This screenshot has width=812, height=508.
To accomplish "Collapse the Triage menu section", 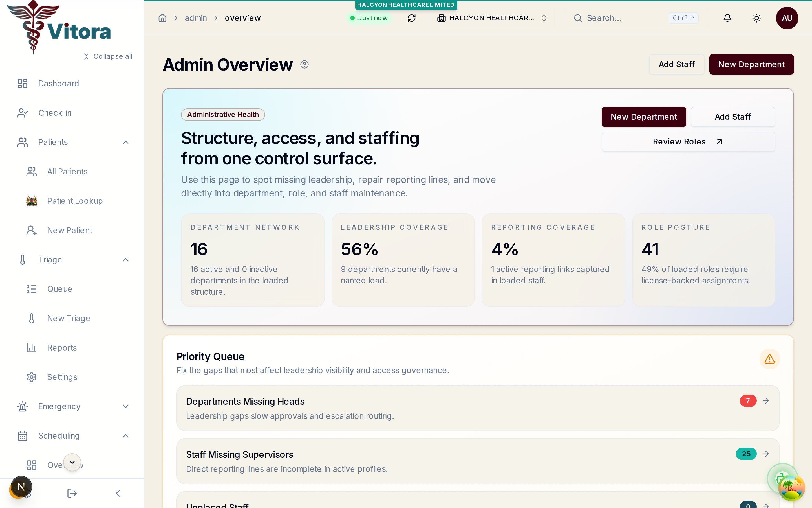I will pyautogui.click(x=126, y=260).
